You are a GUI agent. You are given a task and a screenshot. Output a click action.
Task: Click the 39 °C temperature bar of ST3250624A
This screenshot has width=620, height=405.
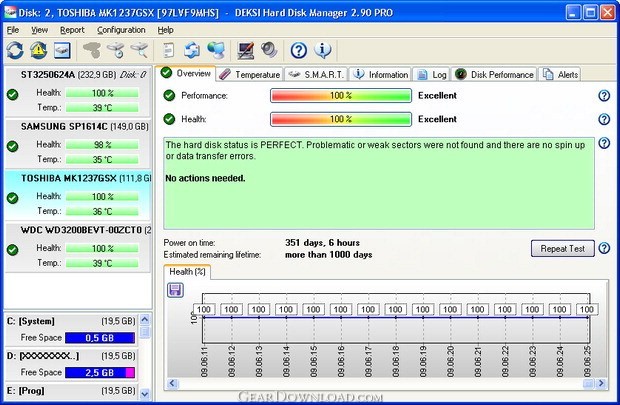[x=102, y=108]
